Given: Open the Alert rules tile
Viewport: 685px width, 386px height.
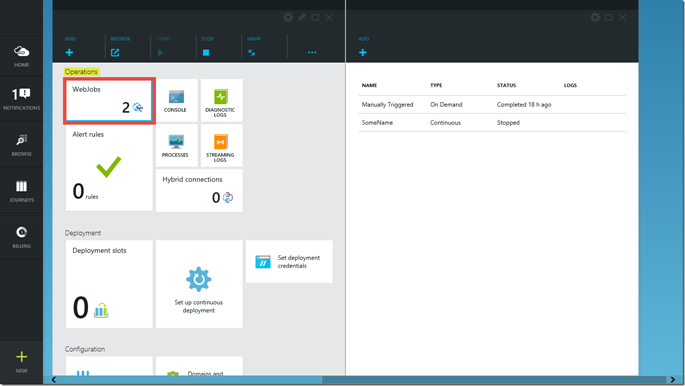Looking at the screenshot, I should coord(109,168).
